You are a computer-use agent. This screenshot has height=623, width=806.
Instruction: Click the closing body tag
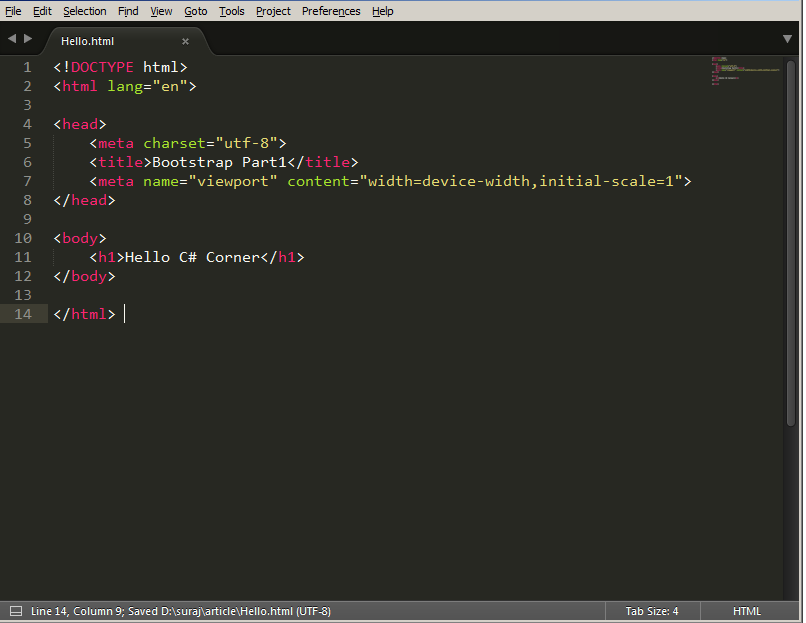pyautogui.click(x=84, y=277)
